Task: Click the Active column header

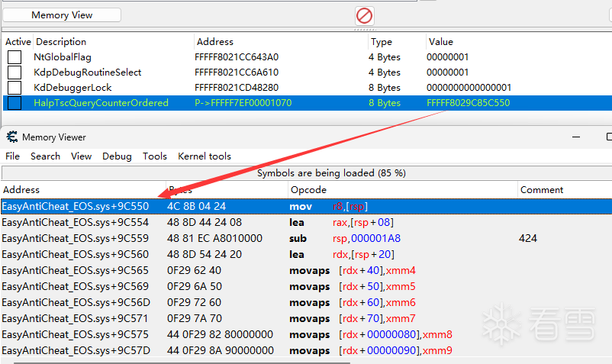Action: (x=18, y=42)
